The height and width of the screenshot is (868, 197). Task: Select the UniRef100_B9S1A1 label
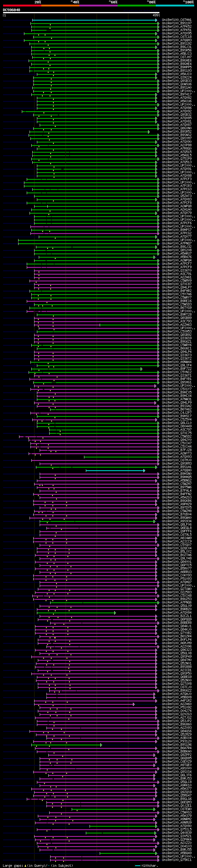176,467
